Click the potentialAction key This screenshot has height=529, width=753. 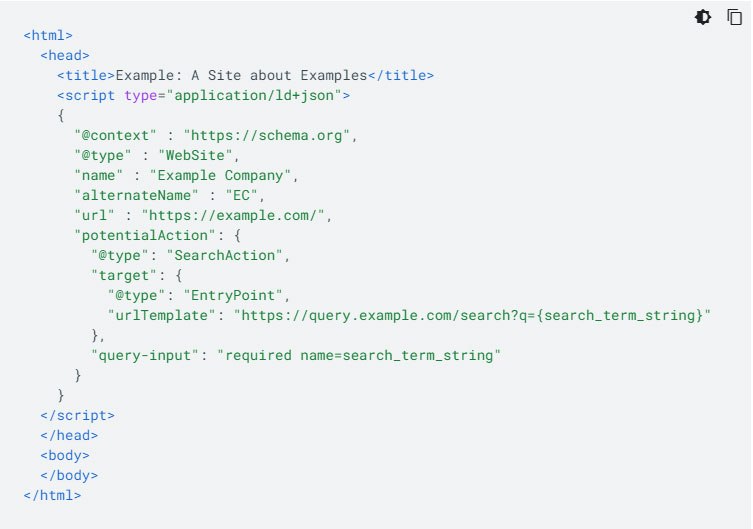(x=145, y=236)
